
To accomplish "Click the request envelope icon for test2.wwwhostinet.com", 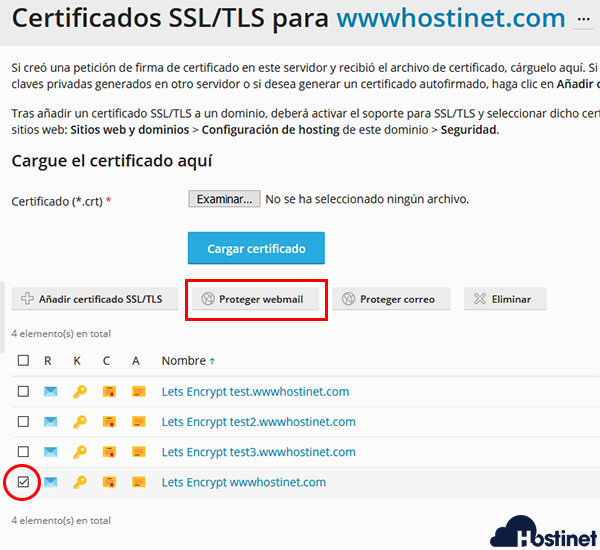I will 51,422.
